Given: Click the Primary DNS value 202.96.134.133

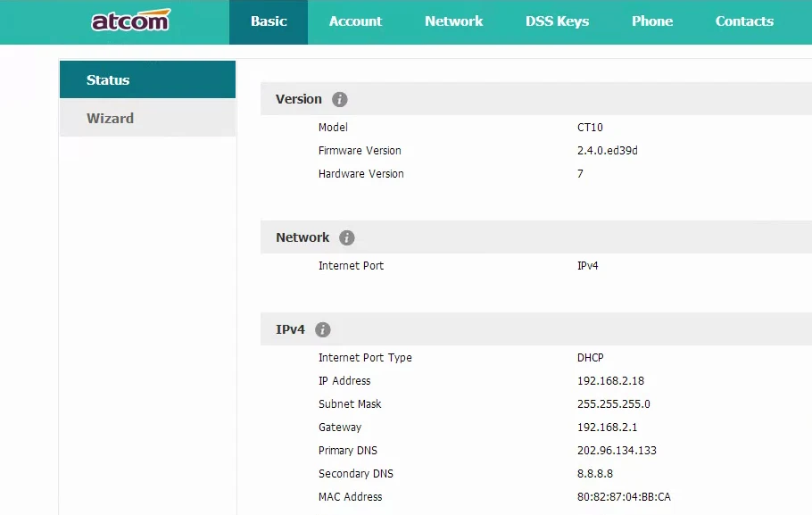Looking at the screenshot, I should [617, 451].
